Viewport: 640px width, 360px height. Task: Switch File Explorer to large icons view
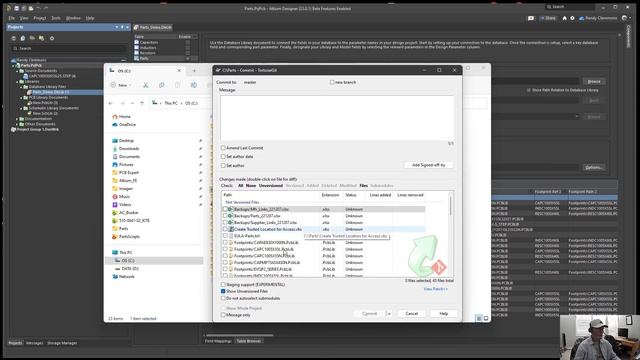click(486, 318)
